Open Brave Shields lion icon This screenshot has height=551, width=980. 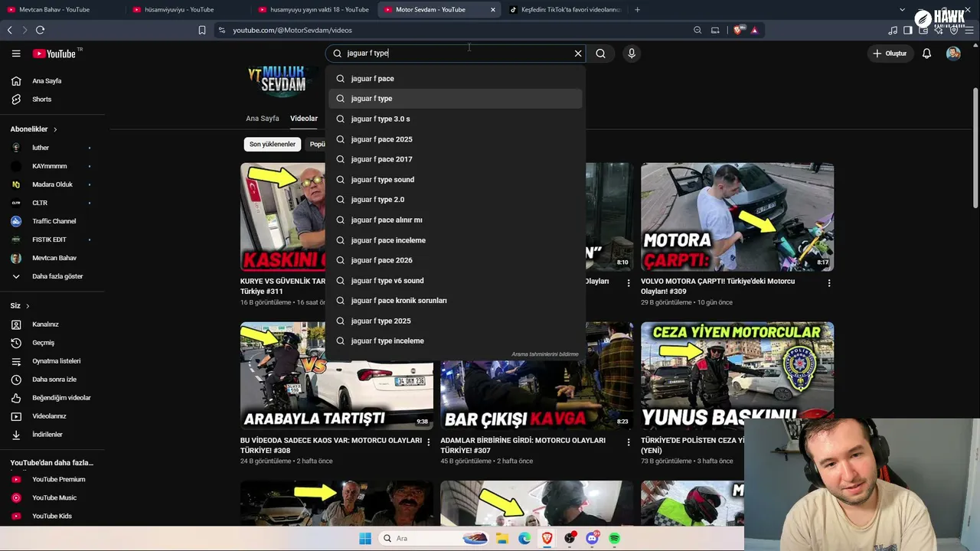pyautogui.click(x=738, y=30)
